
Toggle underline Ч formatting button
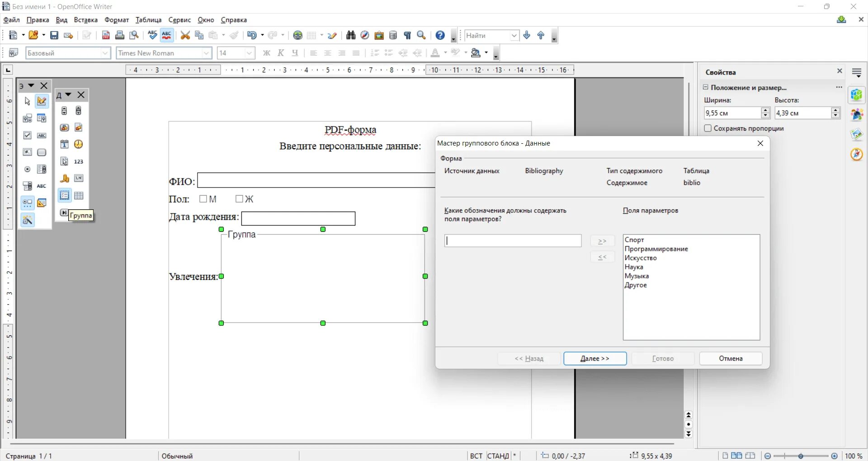coord(295,53)
